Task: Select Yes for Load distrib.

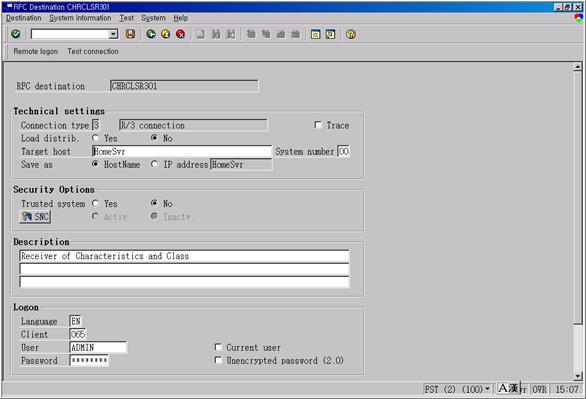Action: (x=95, y=138)
